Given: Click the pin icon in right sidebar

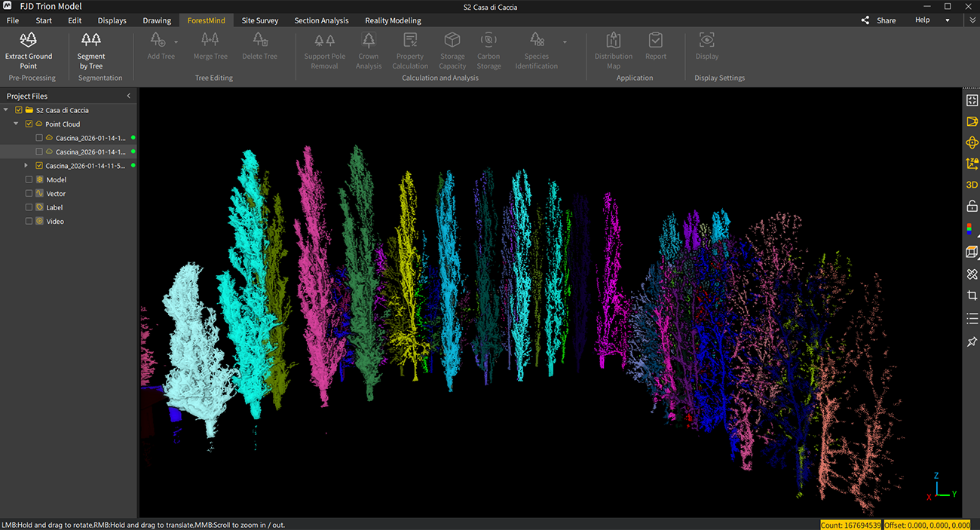Looking at the screenshot, I should [972, 342].
